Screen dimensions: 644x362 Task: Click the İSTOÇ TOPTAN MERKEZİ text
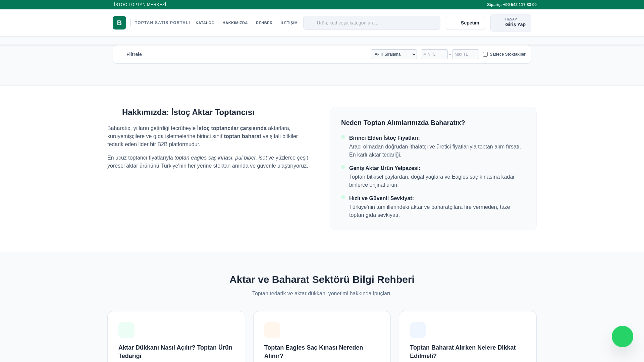click(140, 5)
